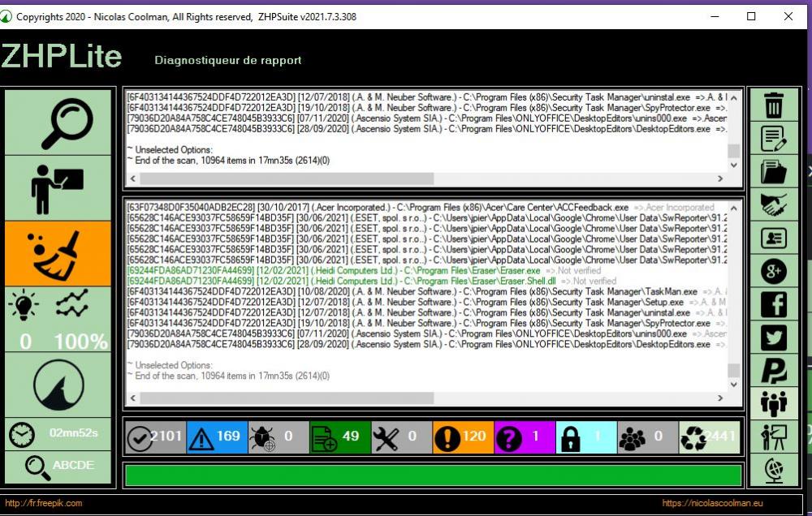Click the TaskMan.exe line in lower report
Image resolution: width=812 pixels, height=516 pixels.
tap(427, 292)
